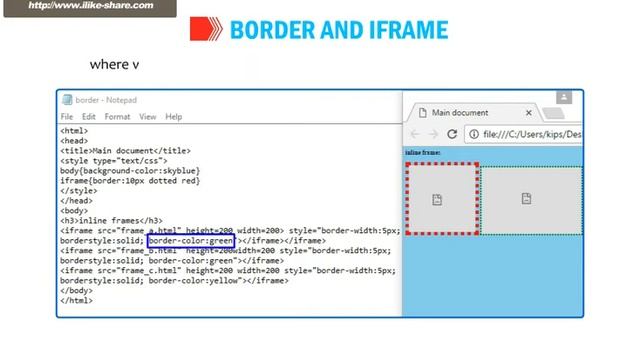The height and width of the screenshot is (360, 640).
Task: Click the inline frames heading in browser
Action: [x=422, y=152]
